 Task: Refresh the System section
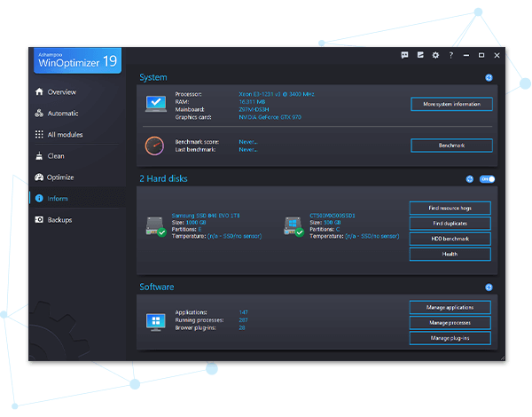[489, 77]
